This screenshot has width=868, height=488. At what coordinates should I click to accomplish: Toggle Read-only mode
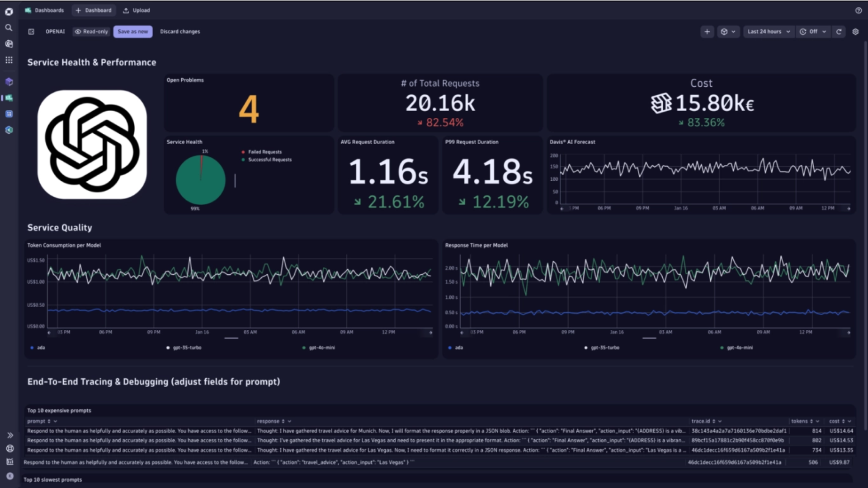[91, 32]
